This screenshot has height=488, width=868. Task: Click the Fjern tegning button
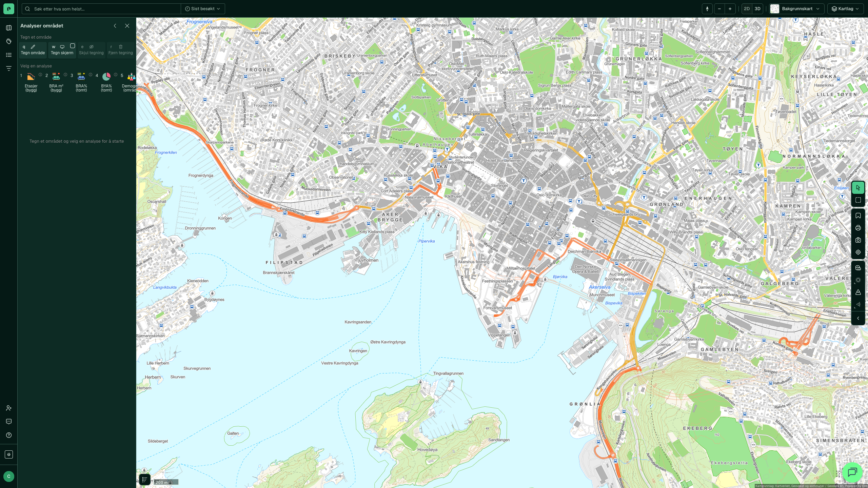coord(121,50)
